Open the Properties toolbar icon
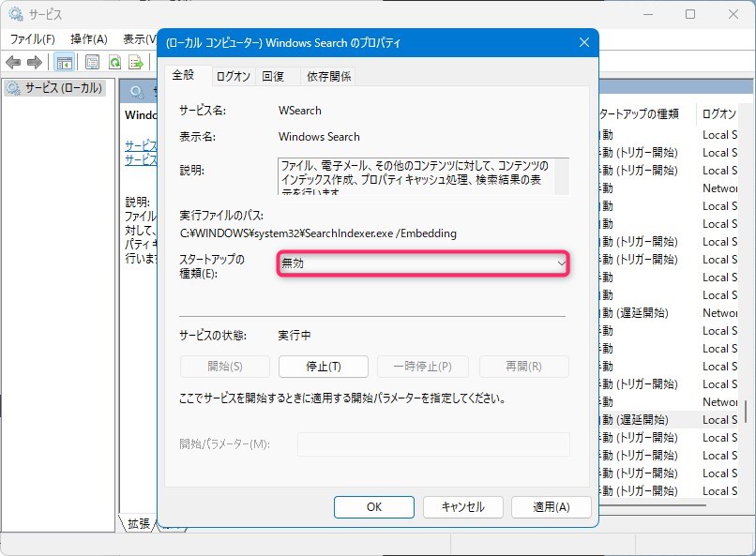This screenshot has width=756, height=556. click(x=92, y=63)
